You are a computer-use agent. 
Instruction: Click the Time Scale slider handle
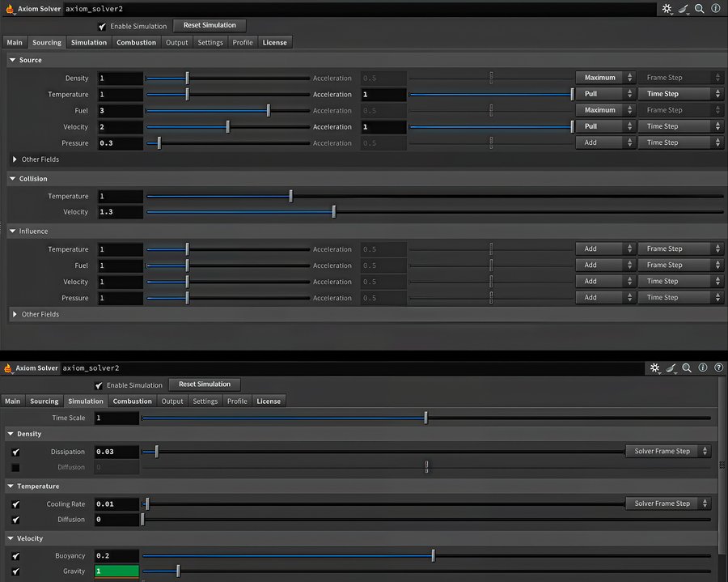pyautogui.click(x=426, y=418)
